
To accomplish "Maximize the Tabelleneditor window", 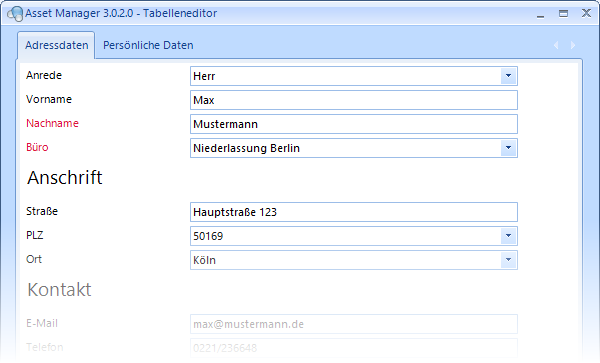I will click(563, 14).
